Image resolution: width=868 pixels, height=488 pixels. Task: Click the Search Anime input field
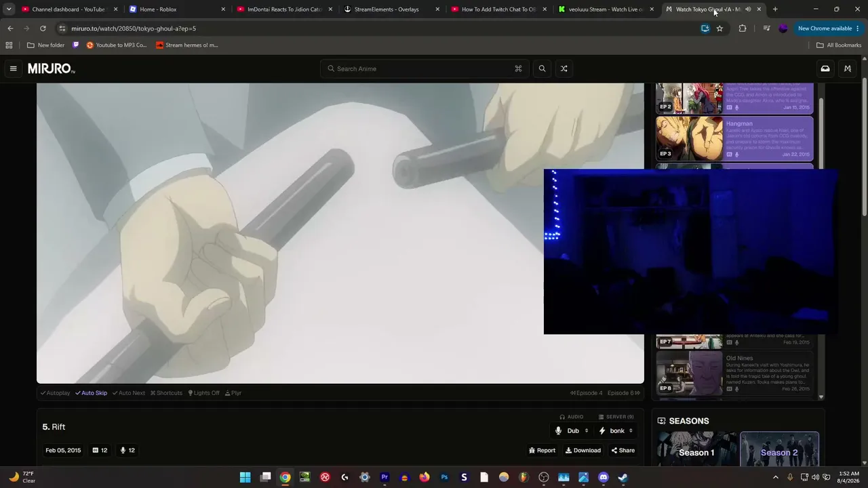point(425,68)
